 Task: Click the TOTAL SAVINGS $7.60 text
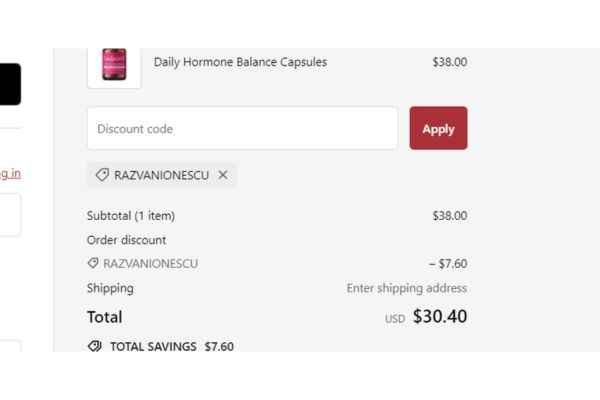pos(171,346)
